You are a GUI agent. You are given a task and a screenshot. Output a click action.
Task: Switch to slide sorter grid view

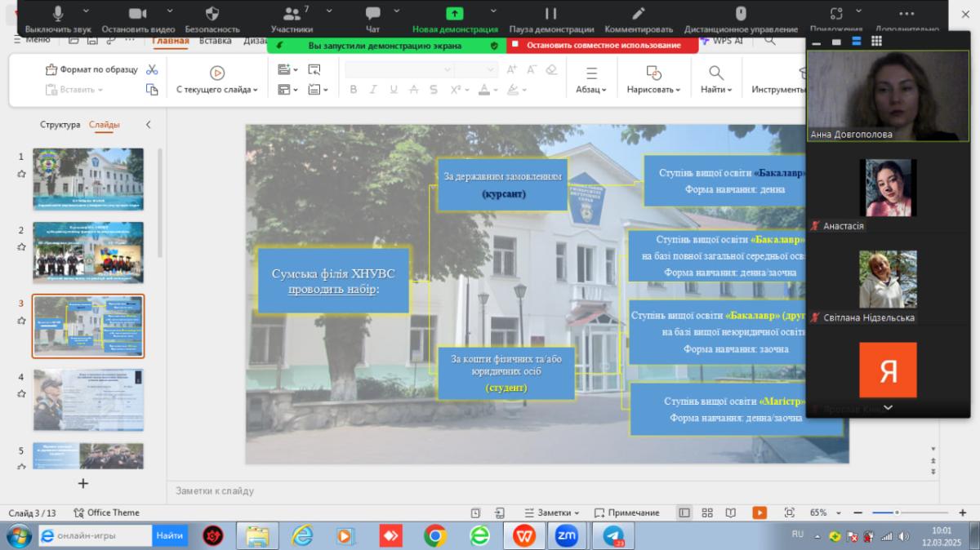point(707,512)
